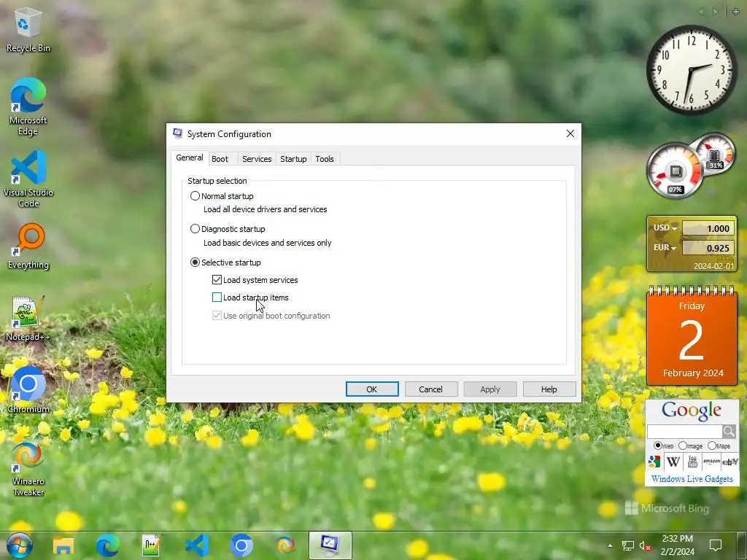This screenshot has height=560, width=747.
Task: Click the OK button
Action: click(x=372, y=389)
